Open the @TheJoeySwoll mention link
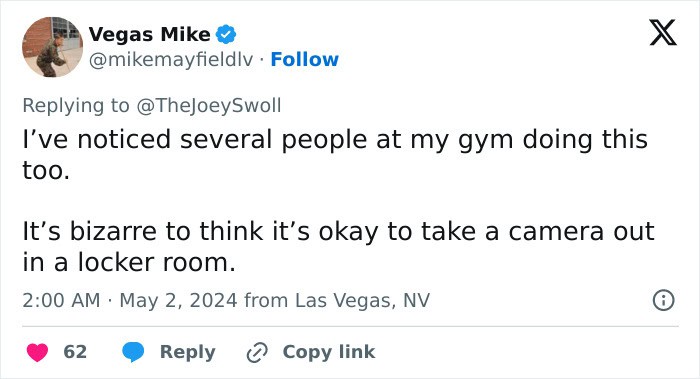Image resolution: width=700 pixels, height=379 pixels. tap(208, 106)
